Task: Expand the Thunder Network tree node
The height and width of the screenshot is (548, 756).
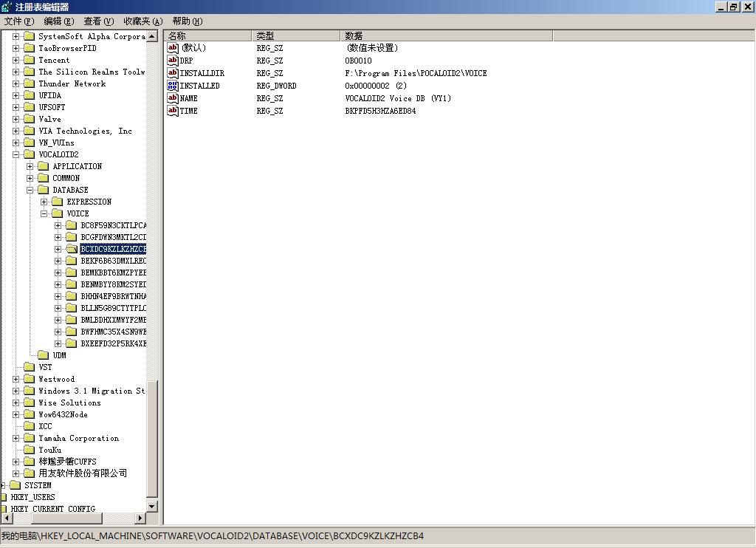Action: coord(16,83)
